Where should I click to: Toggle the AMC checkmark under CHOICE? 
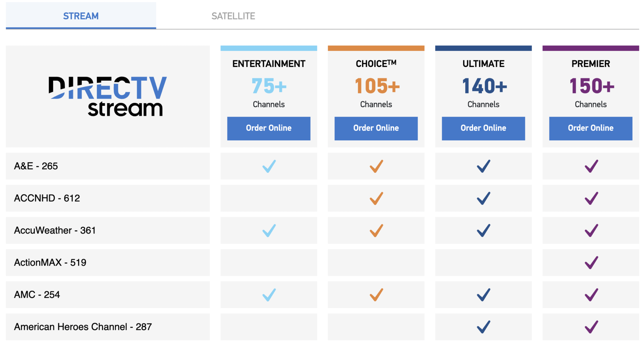pos(376,295)
